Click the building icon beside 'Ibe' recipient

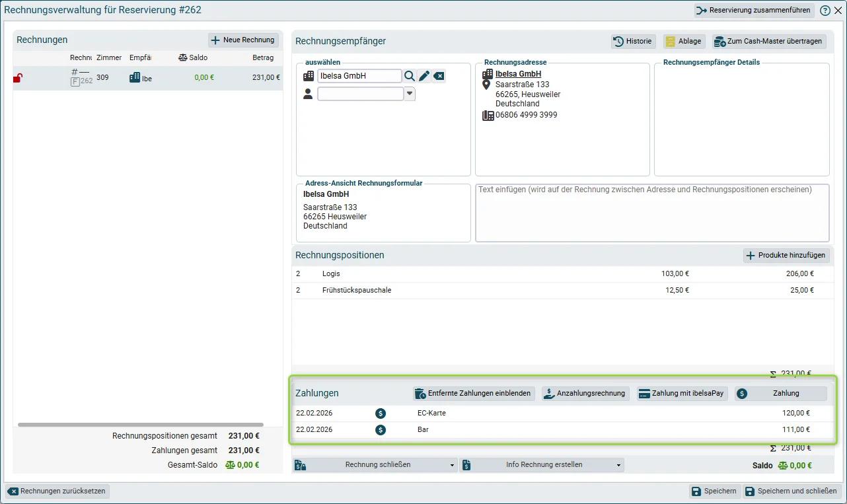tap(135, 78)
